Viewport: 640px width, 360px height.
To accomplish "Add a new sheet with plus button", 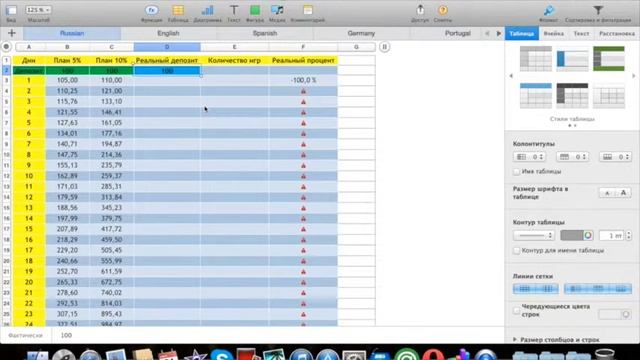I will point(11,33).
